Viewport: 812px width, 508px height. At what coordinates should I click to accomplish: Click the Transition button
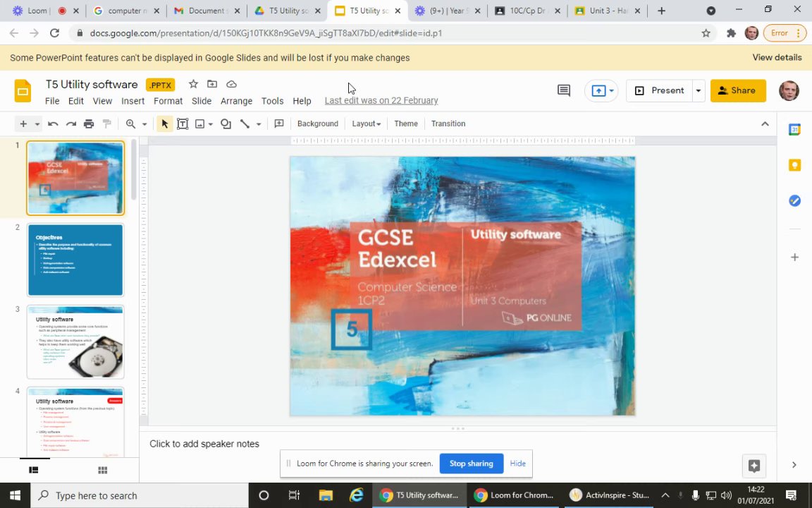448,124
